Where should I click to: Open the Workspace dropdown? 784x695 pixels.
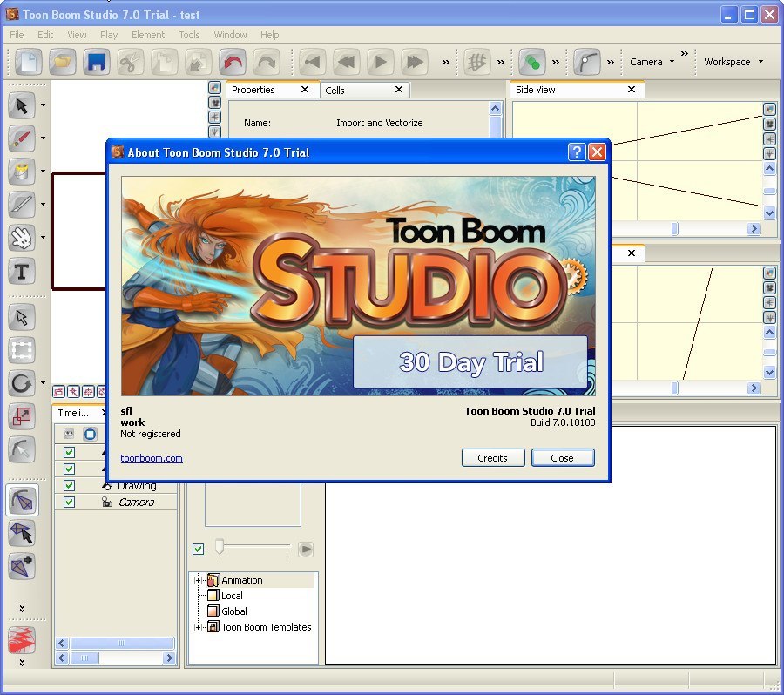[x=733, y=62]
